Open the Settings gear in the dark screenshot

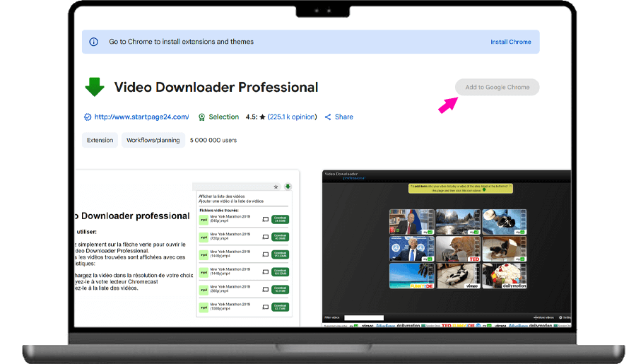click(x=560, y=318)
